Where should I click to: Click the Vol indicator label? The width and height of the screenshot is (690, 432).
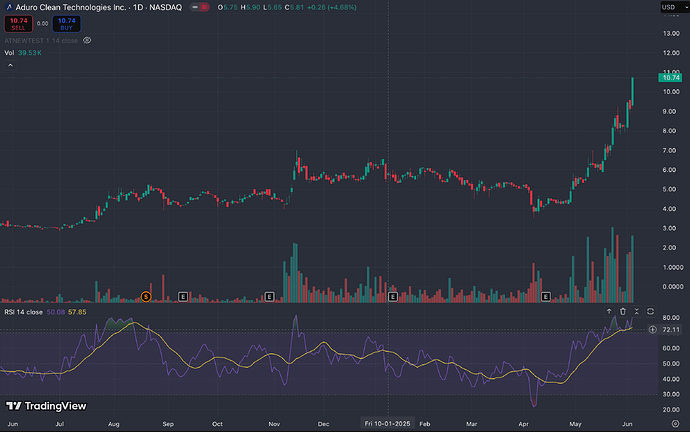click(9, 52)
